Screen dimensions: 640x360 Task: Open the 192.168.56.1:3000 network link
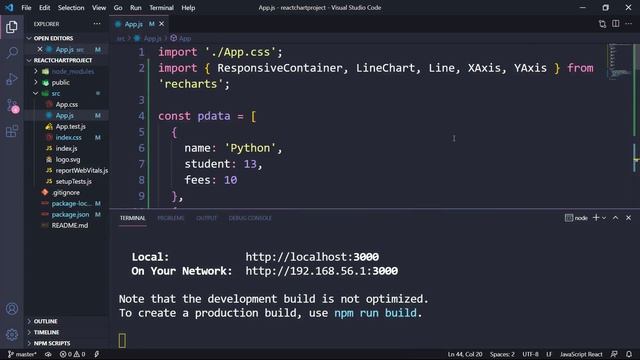tap(322, 271)
